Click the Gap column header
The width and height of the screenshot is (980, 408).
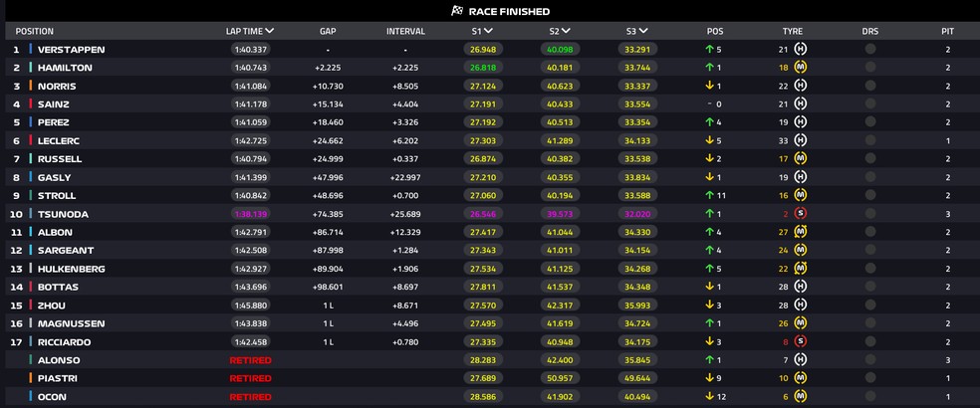pos(328,31)
